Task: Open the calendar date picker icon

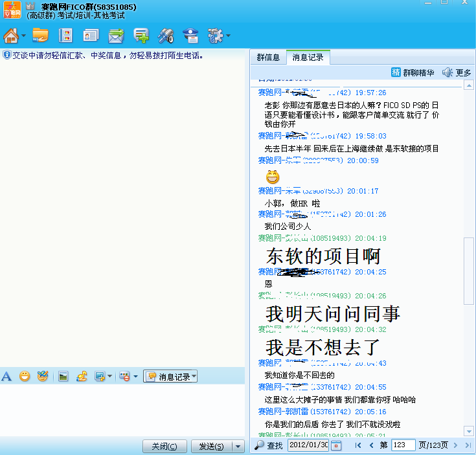Action: pyautogui.click(x=335, y=445)
